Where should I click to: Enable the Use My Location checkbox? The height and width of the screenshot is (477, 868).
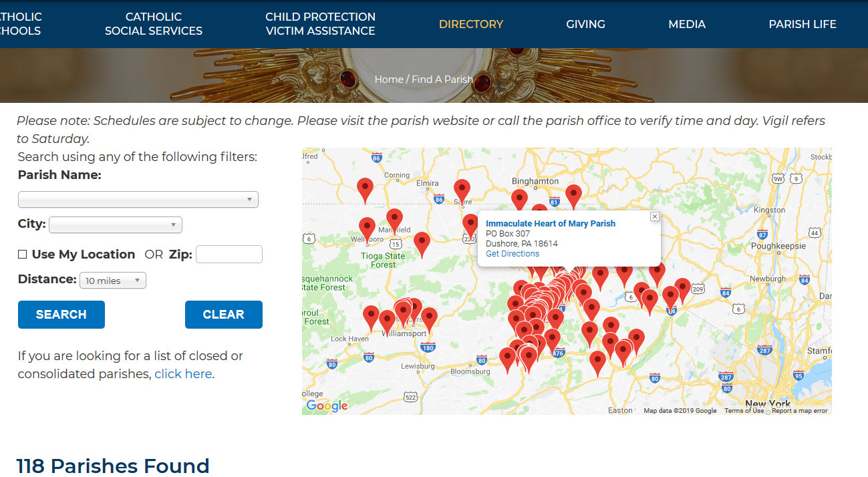pyautogui.click(x=23, y=255)
